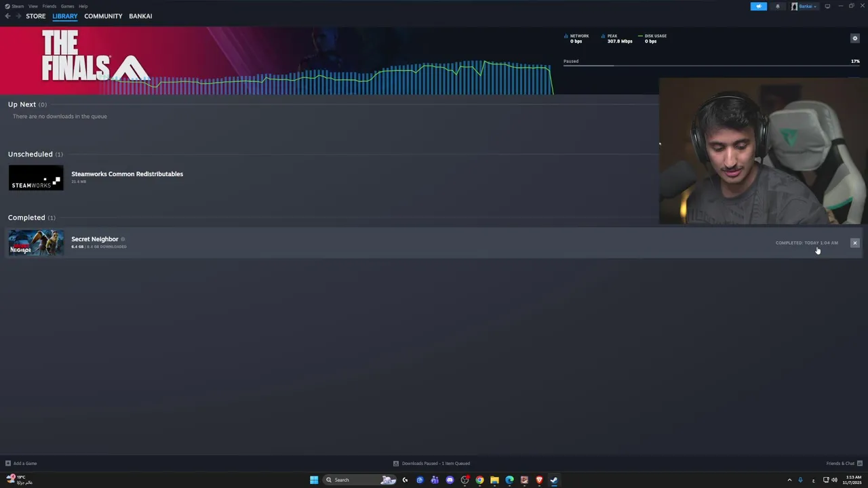Remove Secret Neighbor from completed list

pyautogui.click(x=854, y=243)
